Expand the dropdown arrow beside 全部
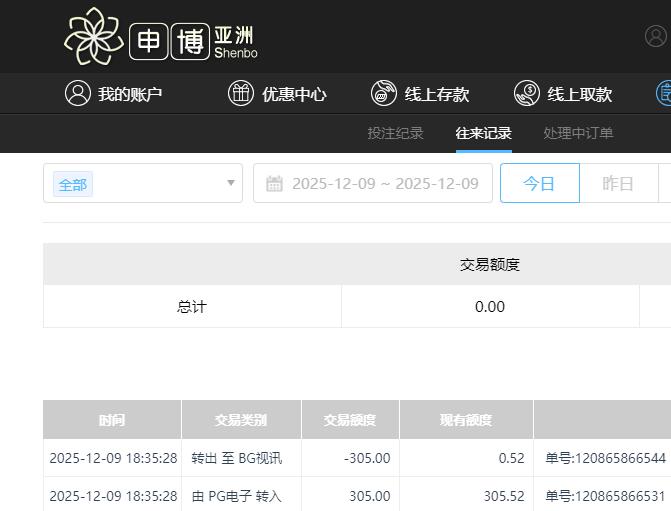This screenshot has width=671, height=511. pyautogui.click(x=231, y=184)
